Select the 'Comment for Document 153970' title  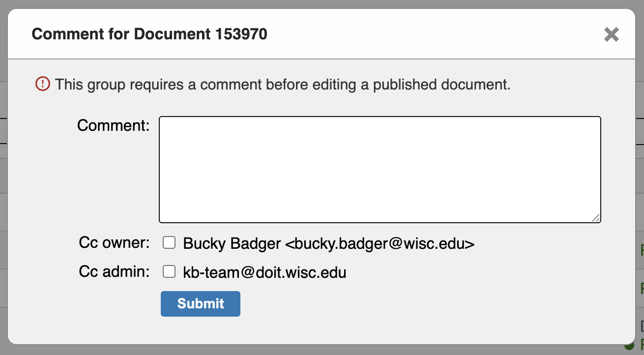point(149,34)
